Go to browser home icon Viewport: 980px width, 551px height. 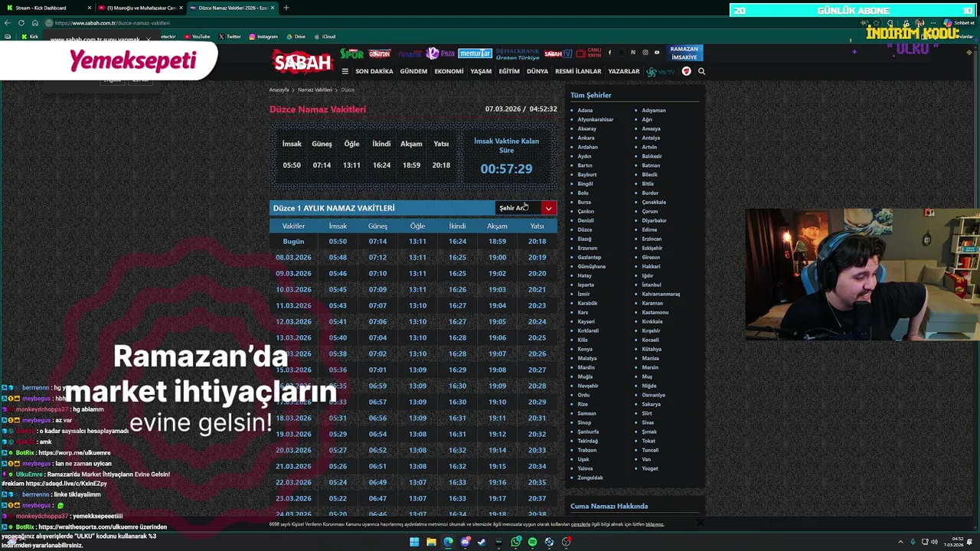click(34, 23)
